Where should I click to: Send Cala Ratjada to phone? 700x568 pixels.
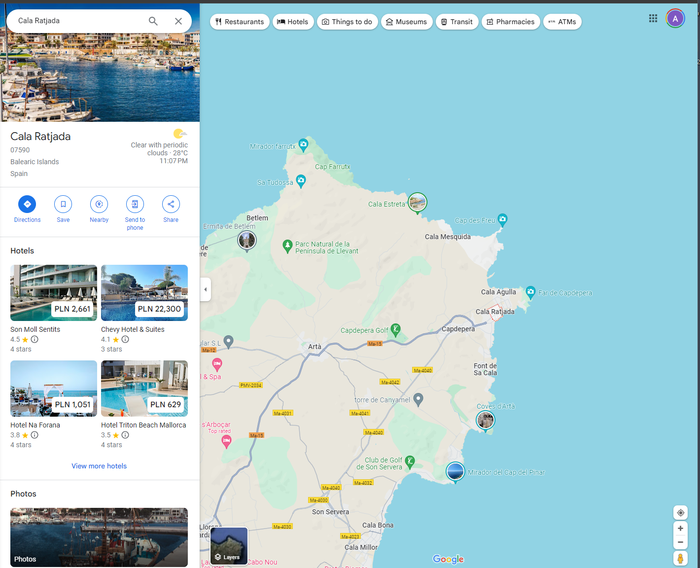(135, 213)
